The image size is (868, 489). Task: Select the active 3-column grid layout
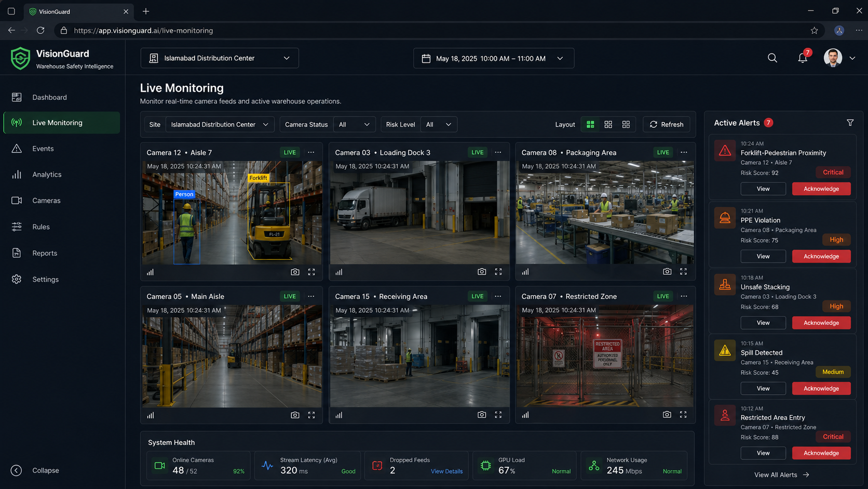point(590,124)
